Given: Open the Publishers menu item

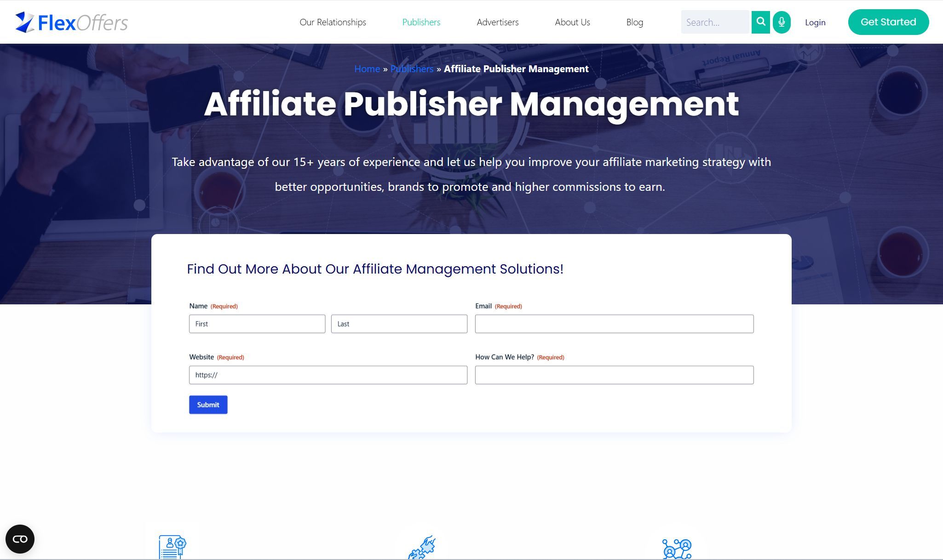Looking at the screenshot, I should click(421, 22).
